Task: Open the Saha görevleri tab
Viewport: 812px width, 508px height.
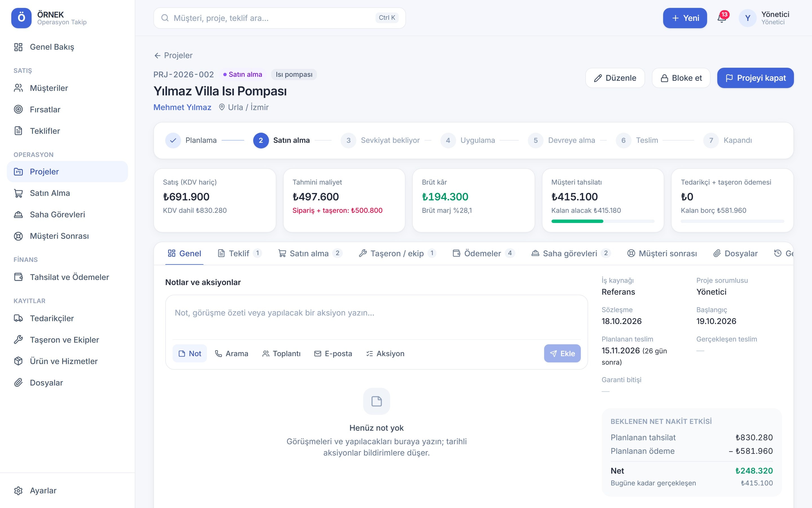Action: coord(571,253)
